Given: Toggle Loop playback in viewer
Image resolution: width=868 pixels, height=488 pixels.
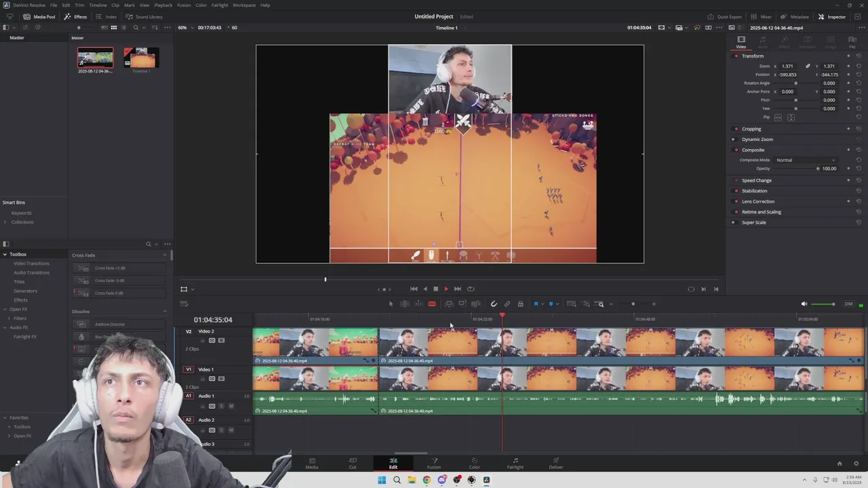Looking at the screenshot, I should pos(471,289).
